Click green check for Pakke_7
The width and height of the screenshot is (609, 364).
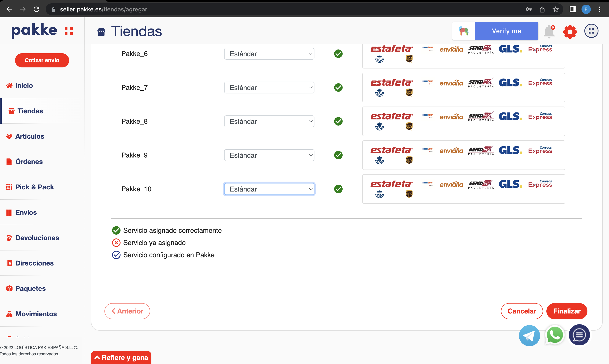(x=338, y=88)
